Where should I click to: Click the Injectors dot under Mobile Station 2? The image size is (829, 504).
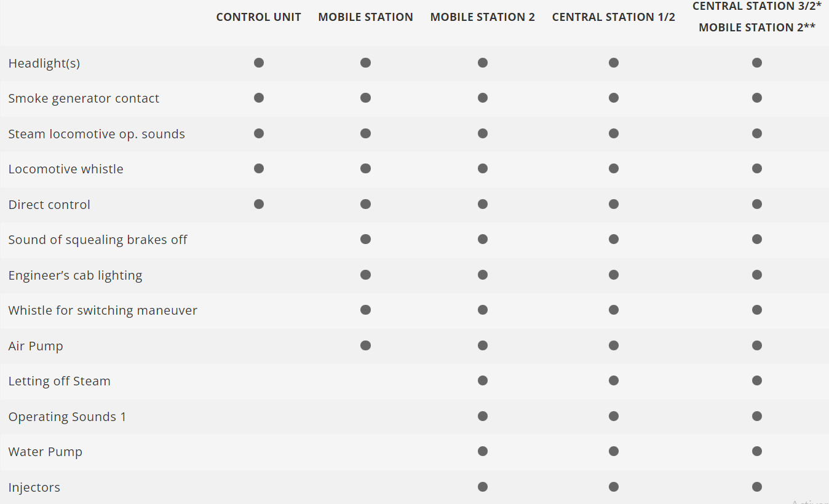[x=483, y=487]
